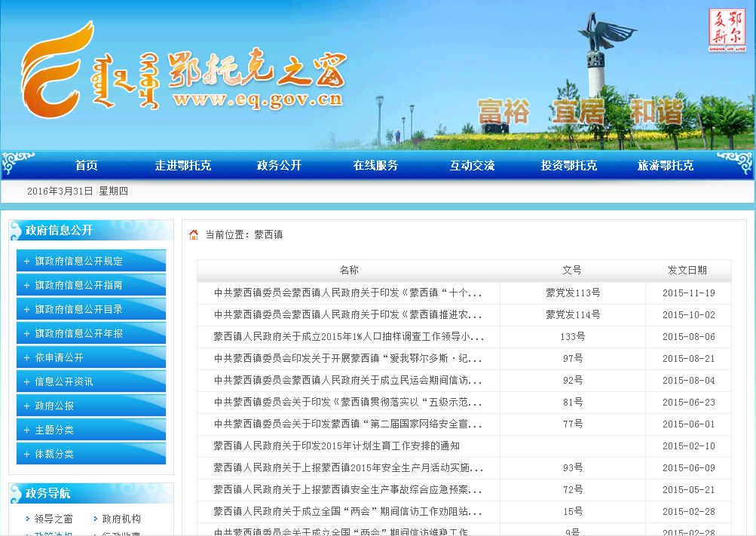Viewport: 756px width, 536px height.
Task: Click the date 2015-10-02
Action: [688, 315]
